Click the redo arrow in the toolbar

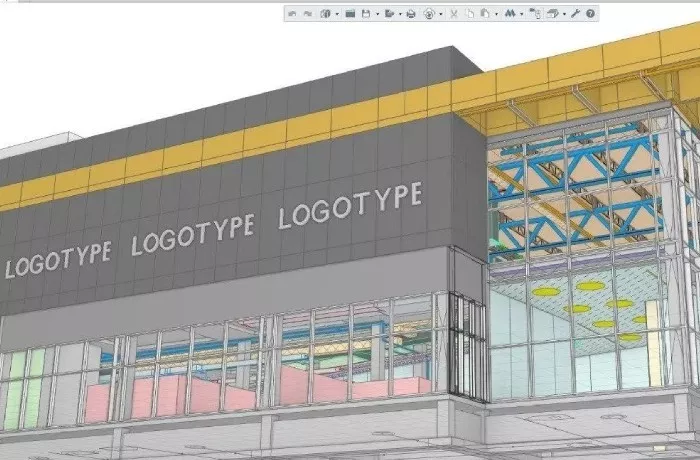coord(307,14)
